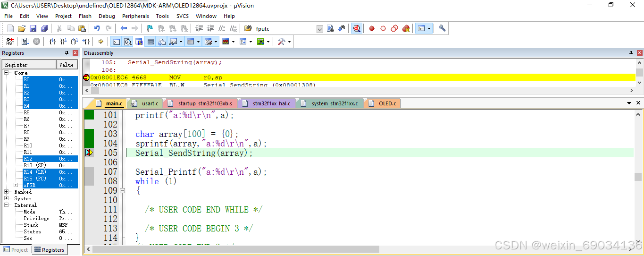Open System Viewer dropdown arrow
The image size is (644, 256).
268,42
